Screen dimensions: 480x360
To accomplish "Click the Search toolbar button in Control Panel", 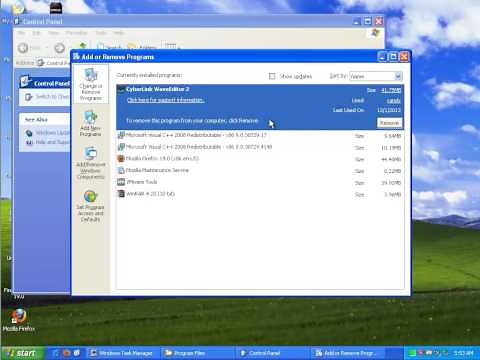I will coord(108,48).
